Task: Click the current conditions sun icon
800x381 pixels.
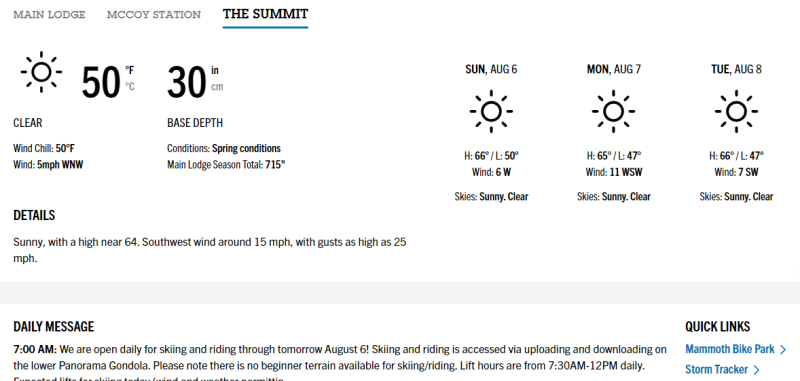Action: coord(41,72)
